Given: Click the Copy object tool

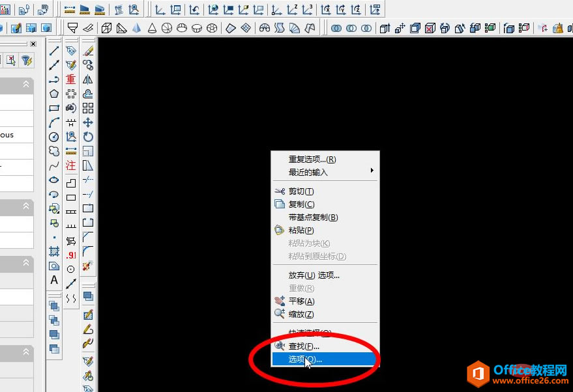Looking at the screenshot, I should (88, 65).
